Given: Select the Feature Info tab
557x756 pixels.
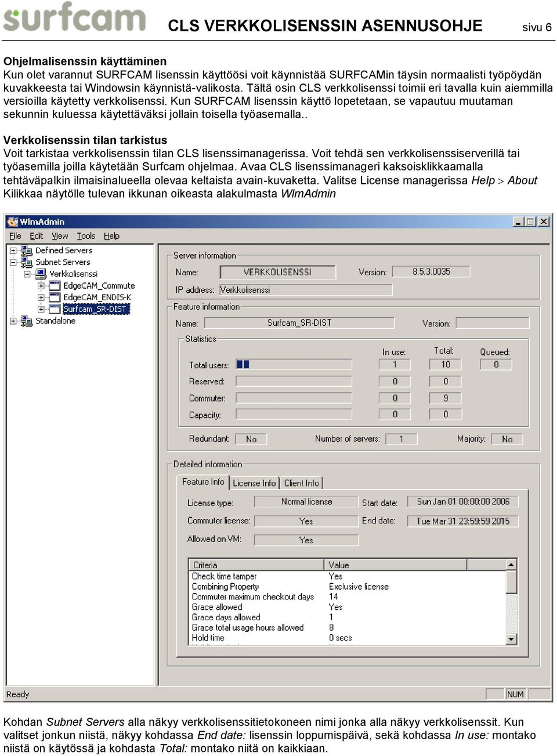Looking at the screenshot, I should coord(203,482).
